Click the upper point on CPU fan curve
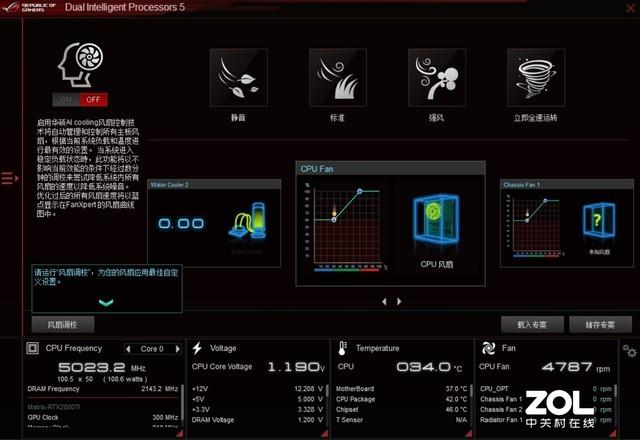Image resolution: width=640 pixels, height=440 pixels. (x=360, y=191)
